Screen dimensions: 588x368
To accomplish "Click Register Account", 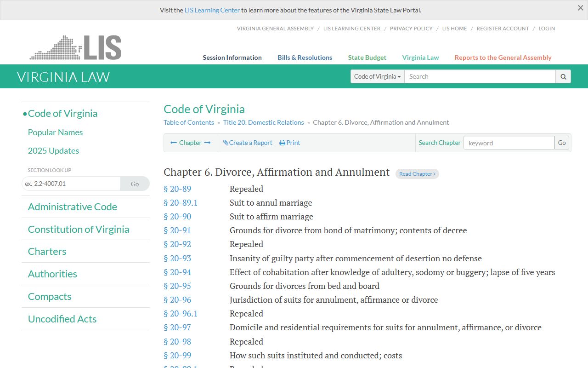I will (x=503, y=29).
